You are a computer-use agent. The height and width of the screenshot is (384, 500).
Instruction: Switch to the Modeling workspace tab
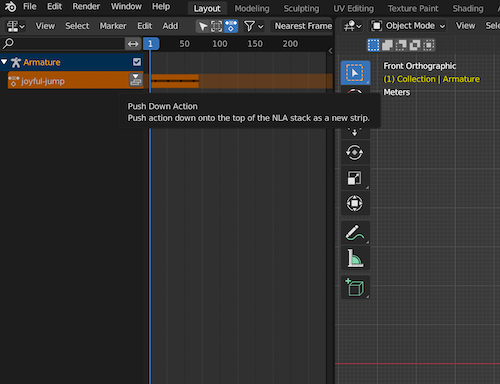pos(252,8)
